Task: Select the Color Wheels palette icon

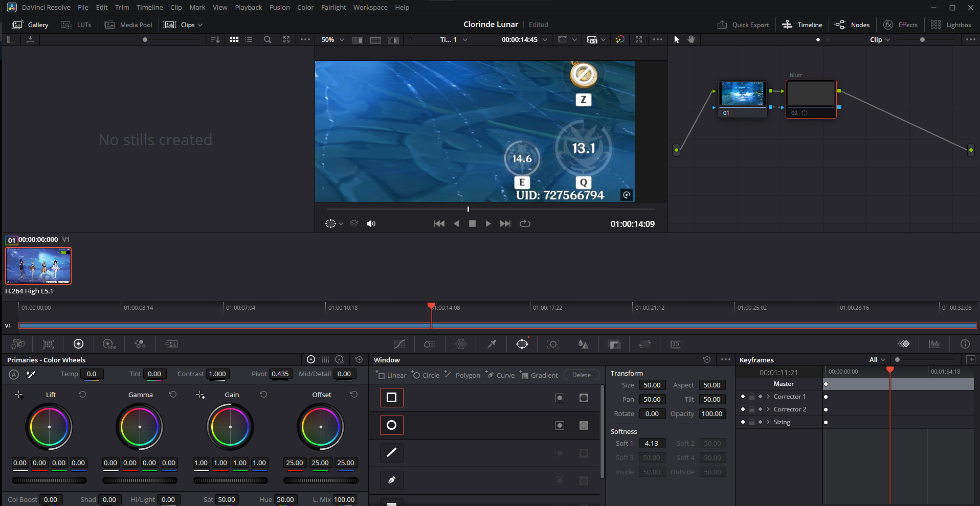Action: [x=78, y=344]
